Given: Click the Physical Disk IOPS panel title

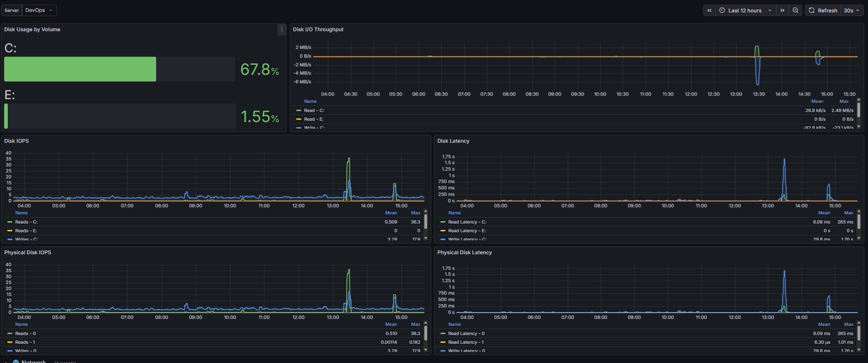Looking at the screenshot, I should point(28,252).
